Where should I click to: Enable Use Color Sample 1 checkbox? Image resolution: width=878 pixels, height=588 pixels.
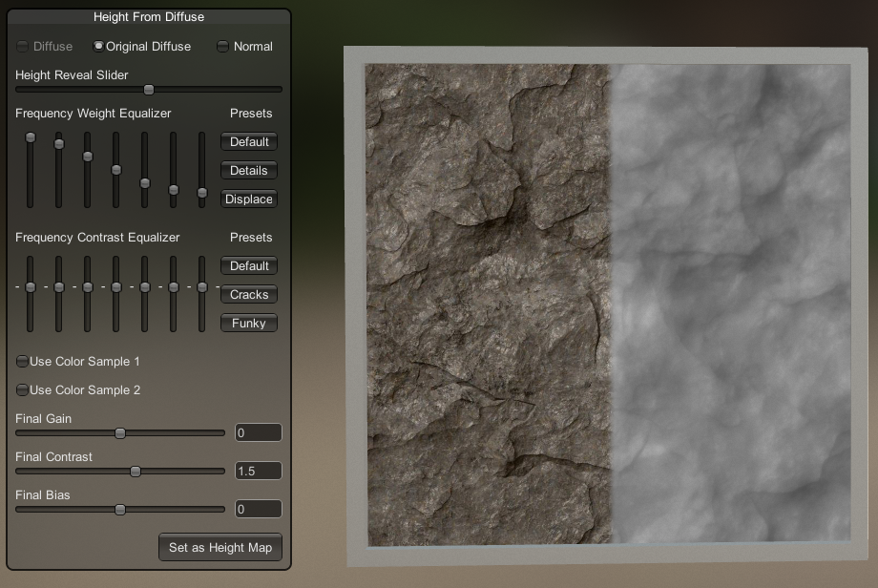[x=22, y=362]
